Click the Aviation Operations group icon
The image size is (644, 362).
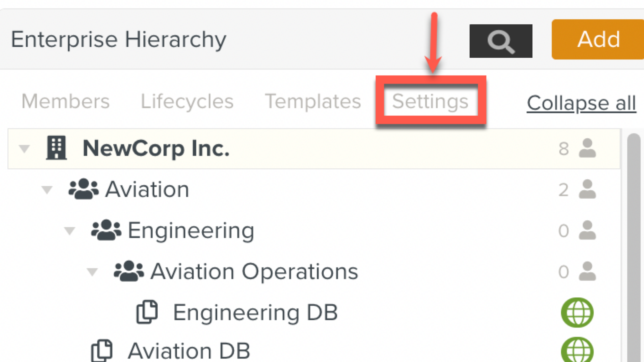point(129,271)
